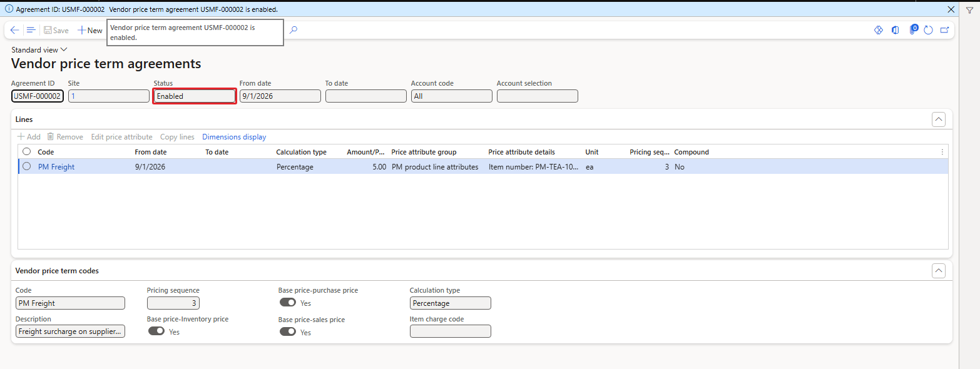This screenshot has width=980, height=369.
Task: Collapse the Vendor price term codes section
Action: click(938, 271)
